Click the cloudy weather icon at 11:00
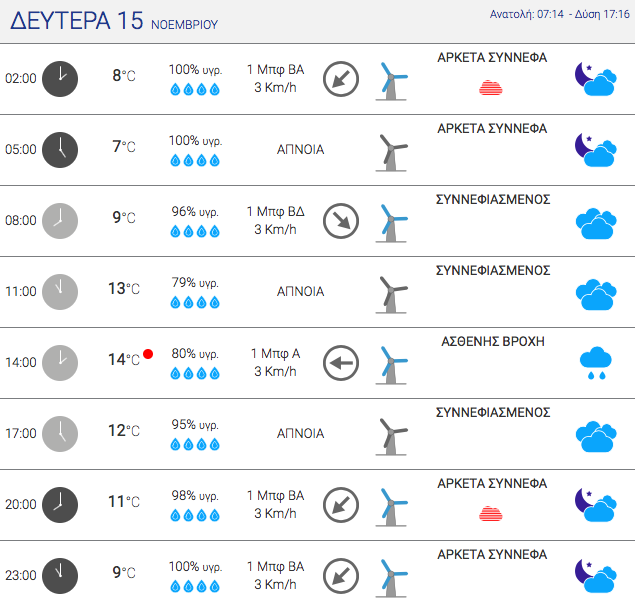 click(596, 294)
